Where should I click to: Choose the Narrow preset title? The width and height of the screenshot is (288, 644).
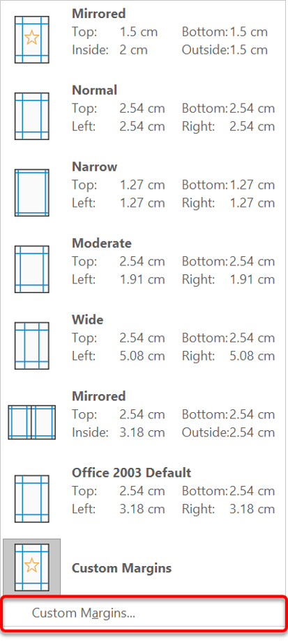point(95,166)
